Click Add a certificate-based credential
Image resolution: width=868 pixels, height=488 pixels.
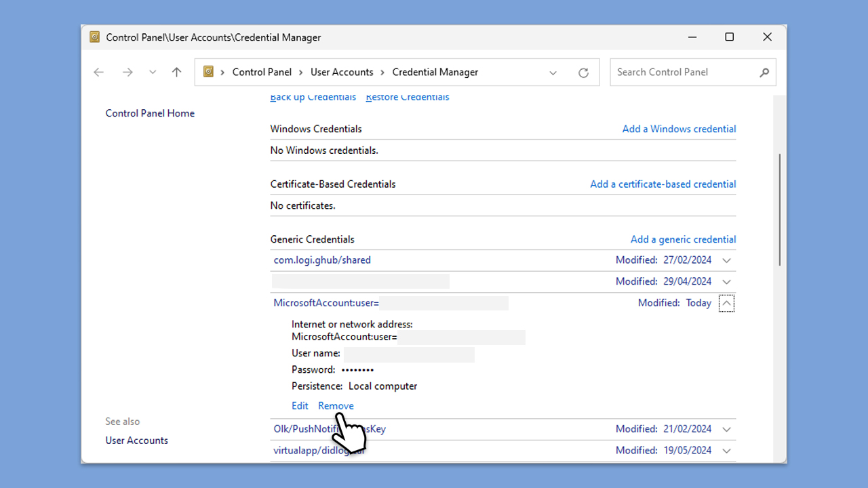click(x=663, y=184)
